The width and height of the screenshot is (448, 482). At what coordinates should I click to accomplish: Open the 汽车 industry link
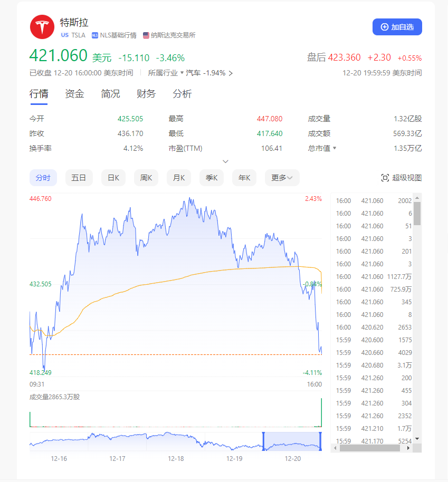coord(206,73)
